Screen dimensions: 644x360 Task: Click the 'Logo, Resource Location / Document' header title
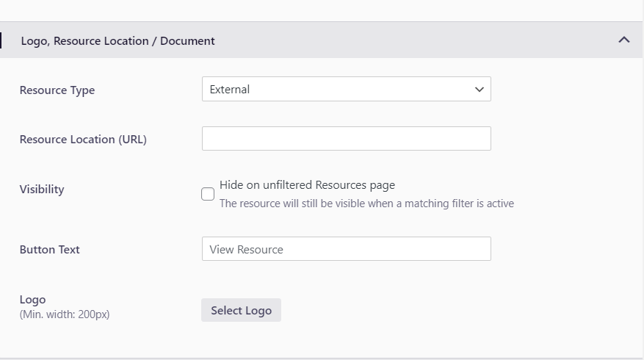pos(117,41)
